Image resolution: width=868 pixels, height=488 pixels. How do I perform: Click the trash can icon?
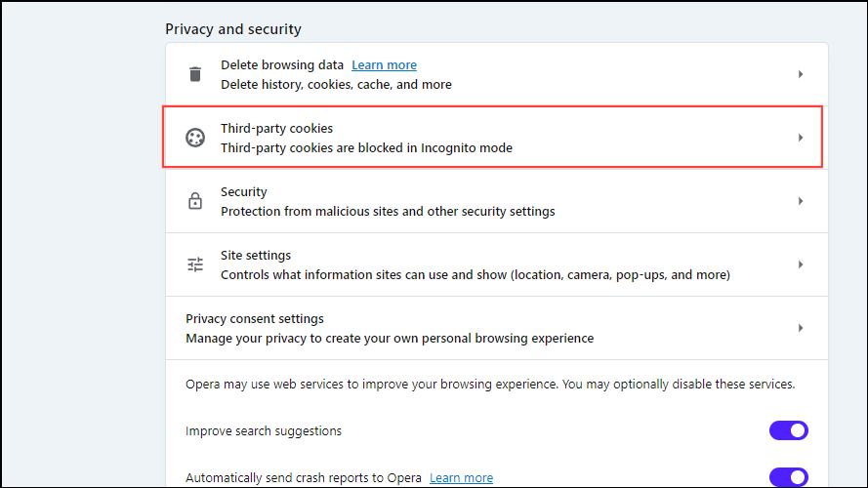[195, 74]
